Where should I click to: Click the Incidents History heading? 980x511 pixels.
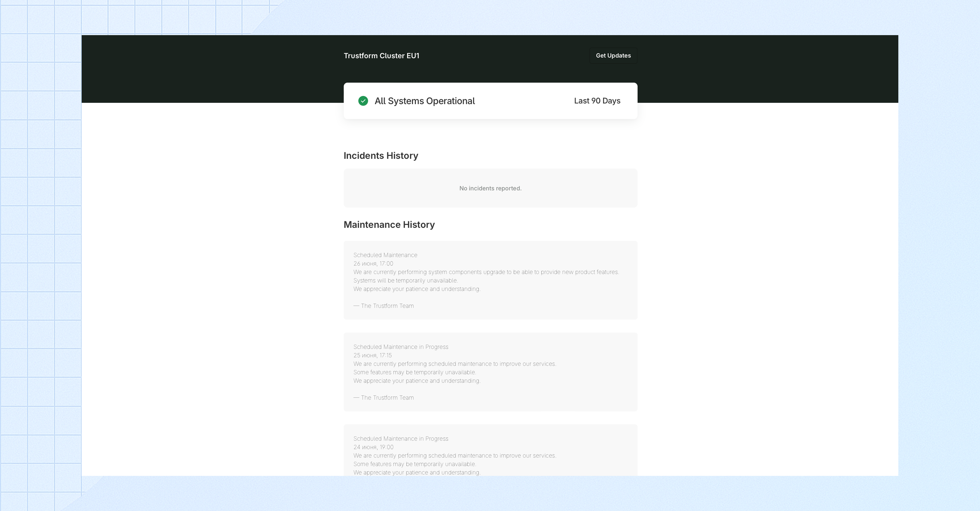(x=381, y=156)
